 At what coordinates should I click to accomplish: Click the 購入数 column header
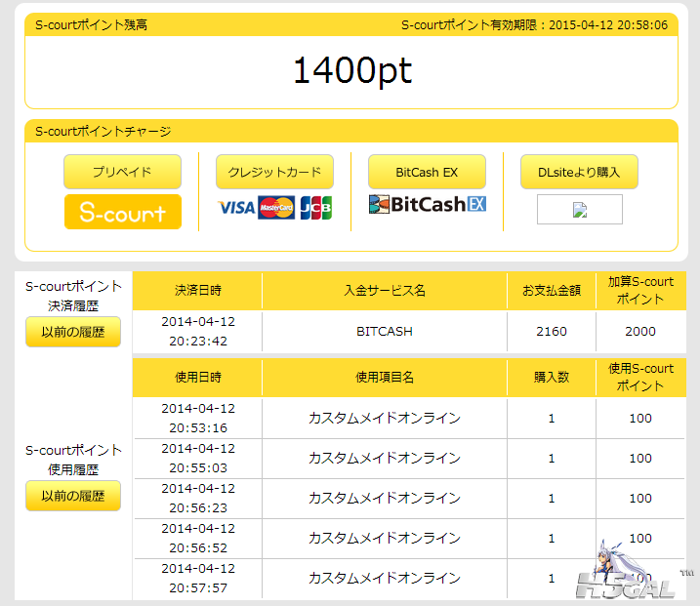click(552, 377)
